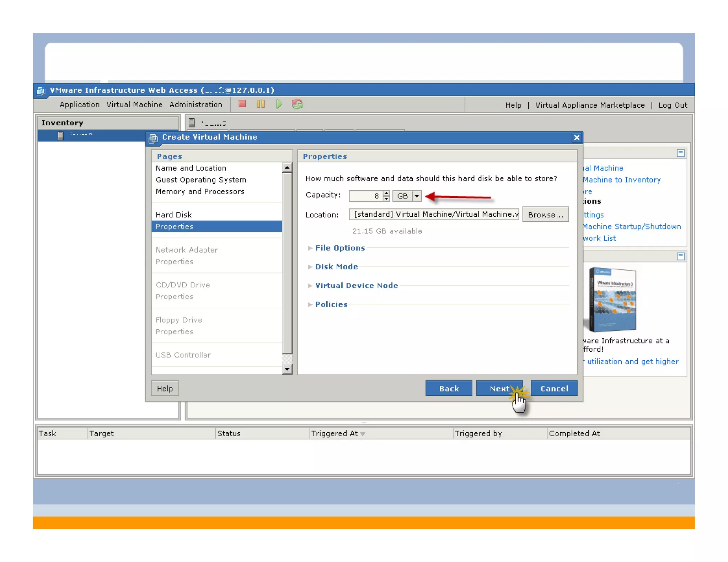
Task: Click the Reset virtual machine icon
Action: [297, 104]
